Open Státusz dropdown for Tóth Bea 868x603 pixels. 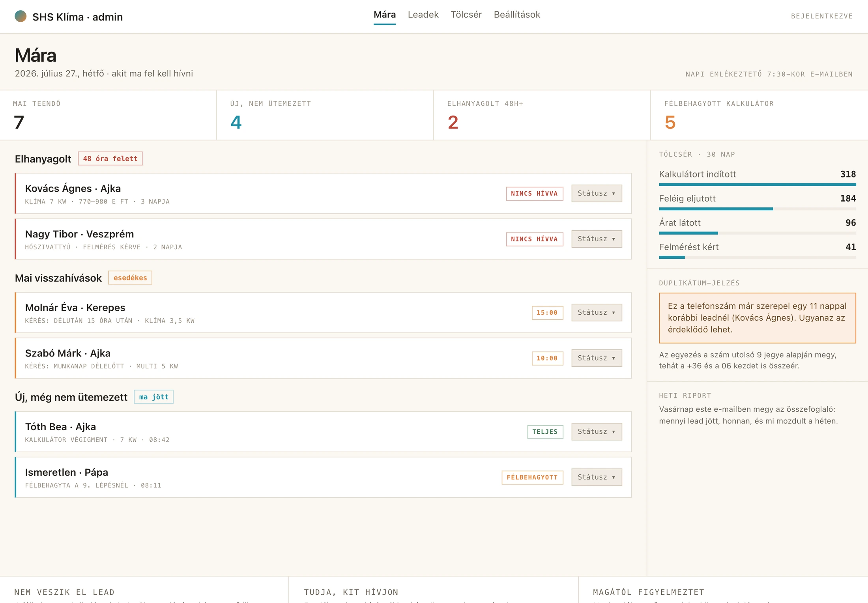tap(597, 431)
